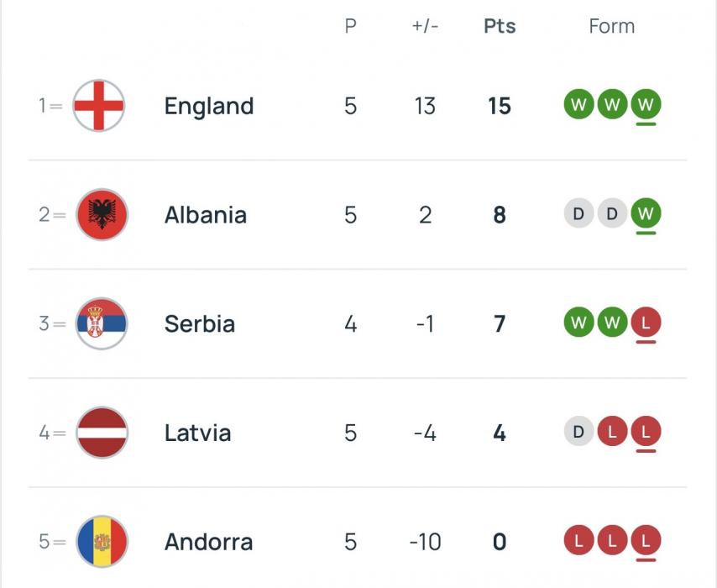Sort table by Pts column header
Screen dimensions: 717x588
tap(500, 26)
